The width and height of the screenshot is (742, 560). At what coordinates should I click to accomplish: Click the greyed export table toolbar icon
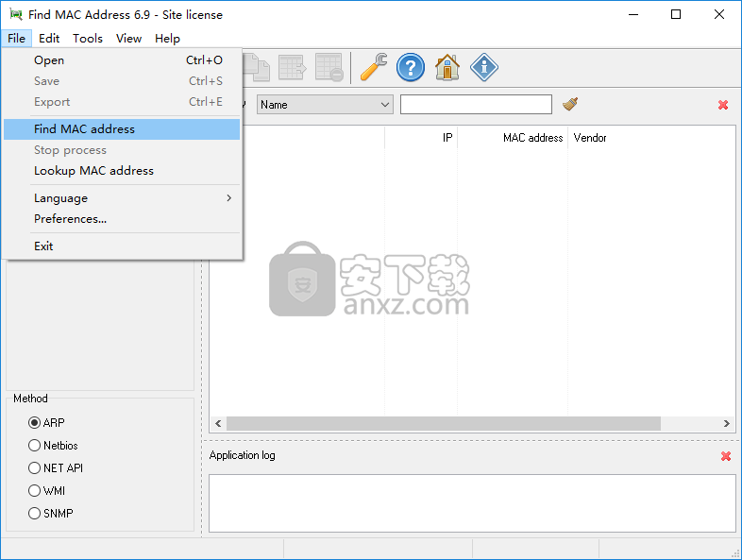tap(292, 67)
